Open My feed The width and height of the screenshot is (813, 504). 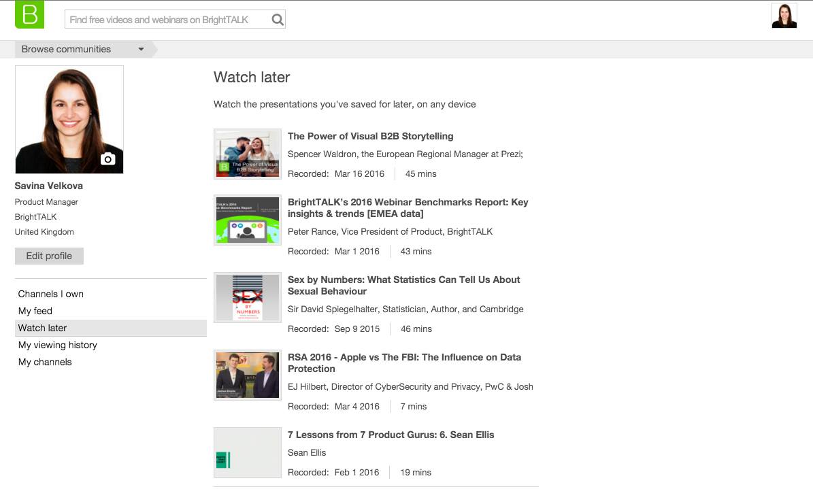tap(35, 311)
